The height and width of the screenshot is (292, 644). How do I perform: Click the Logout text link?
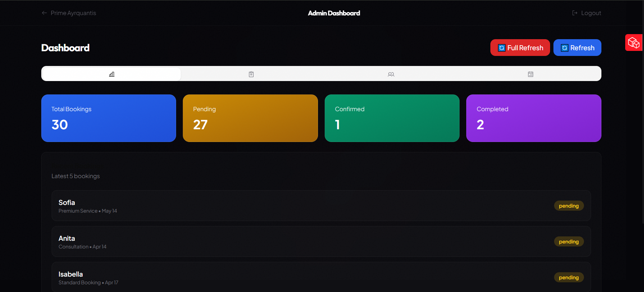point(591,13)
